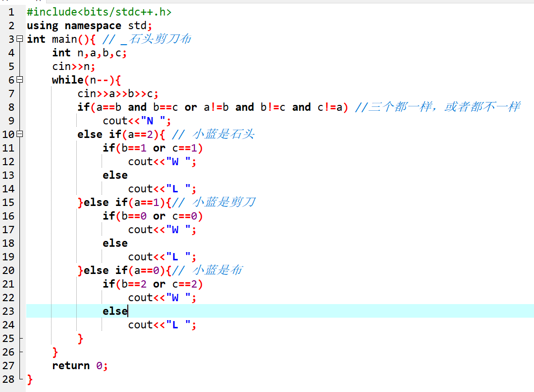Click the 'cin>>n;' statement

click(x=73, y=66)
